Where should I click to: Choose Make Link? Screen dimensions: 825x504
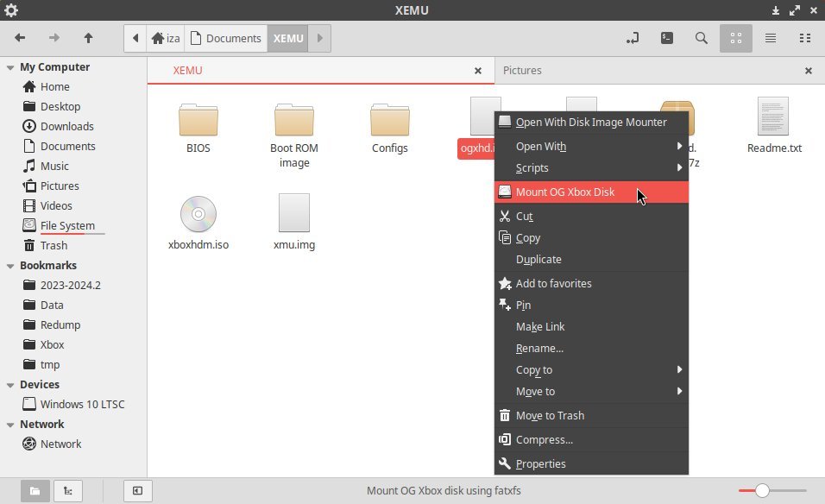coord(591,327)
